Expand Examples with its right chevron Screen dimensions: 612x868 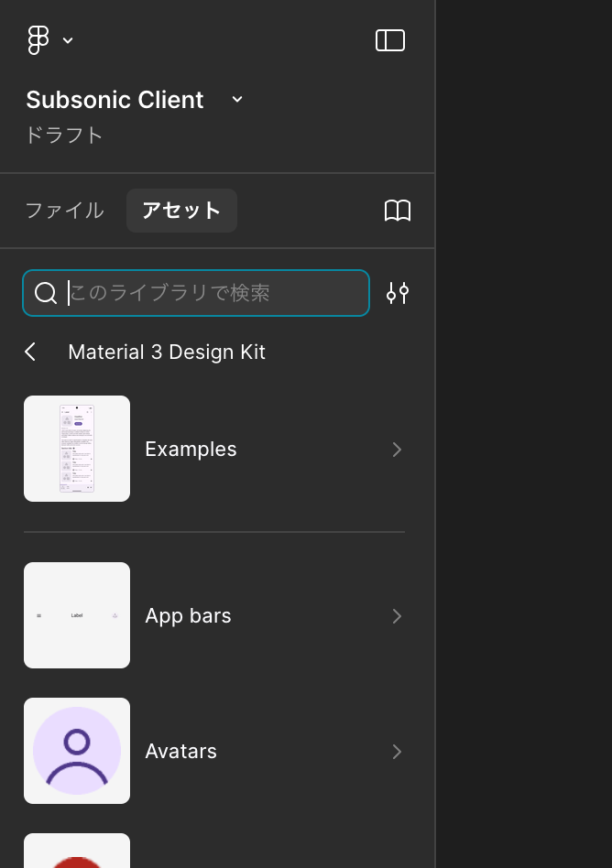397,449
